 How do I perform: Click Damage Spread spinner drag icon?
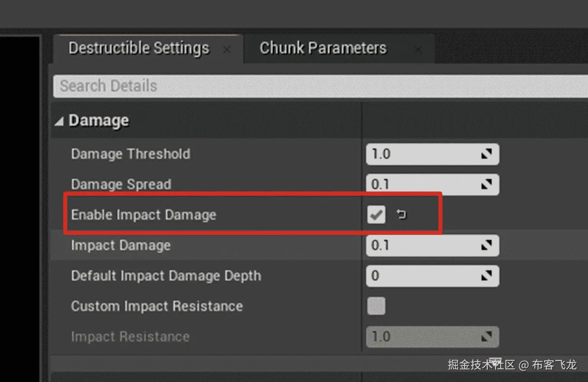[x=486, y=184]
